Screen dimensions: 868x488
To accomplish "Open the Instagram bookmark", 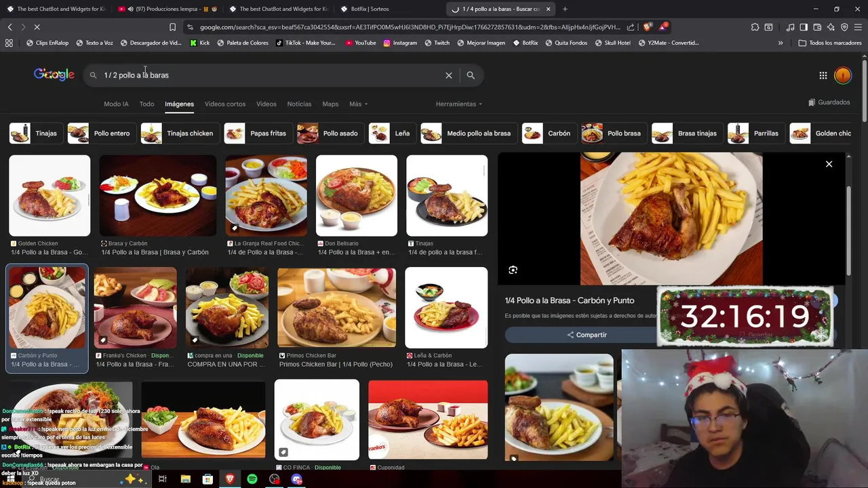I will 400,43.
